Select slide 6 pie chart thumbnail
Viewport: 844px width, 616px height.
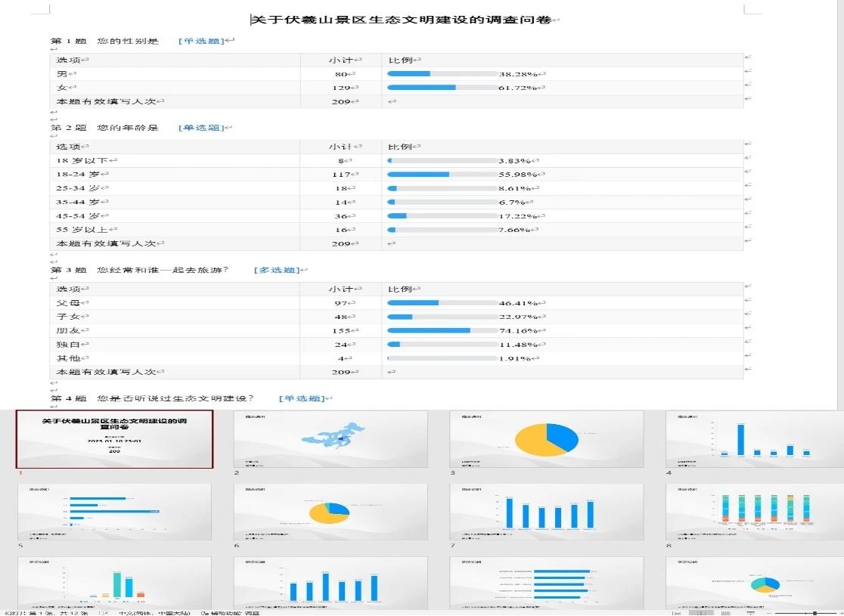tap(330, 512)
